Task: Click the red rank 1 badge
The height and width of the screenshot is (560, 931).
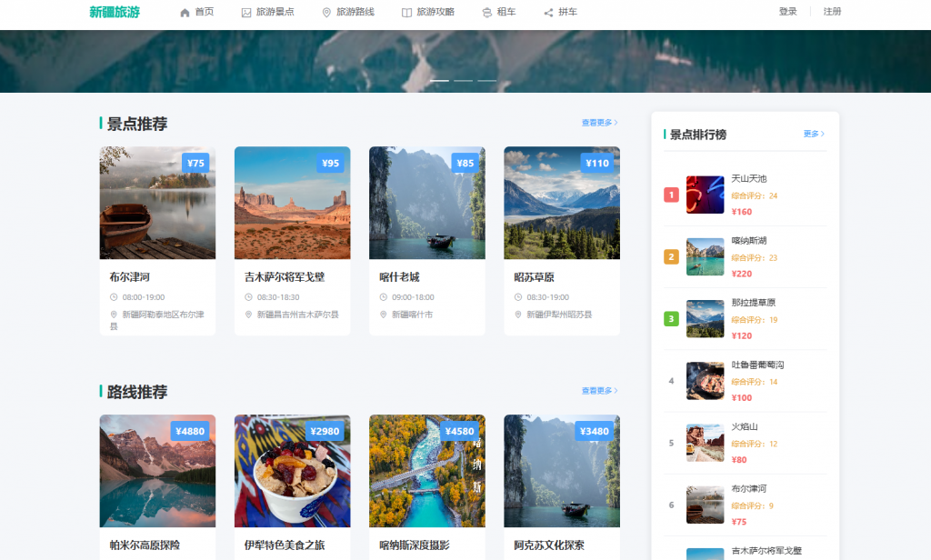Action: point(671,195)
